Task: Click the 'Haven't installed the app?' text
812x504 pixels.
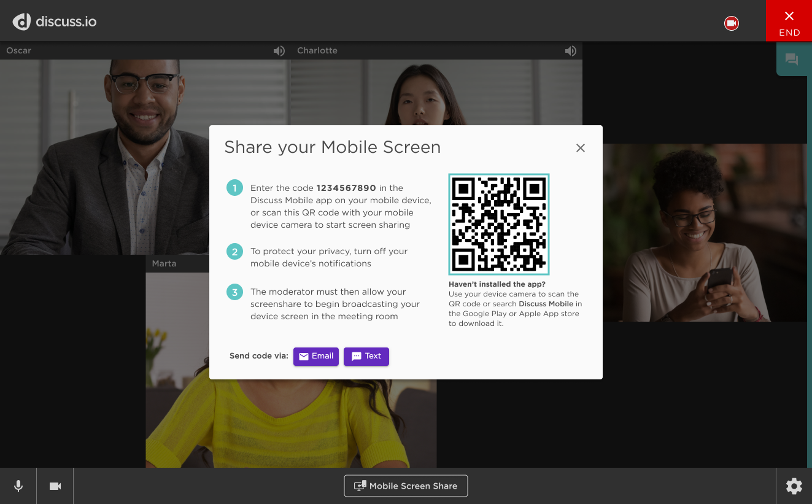Action: coord(497,284)
